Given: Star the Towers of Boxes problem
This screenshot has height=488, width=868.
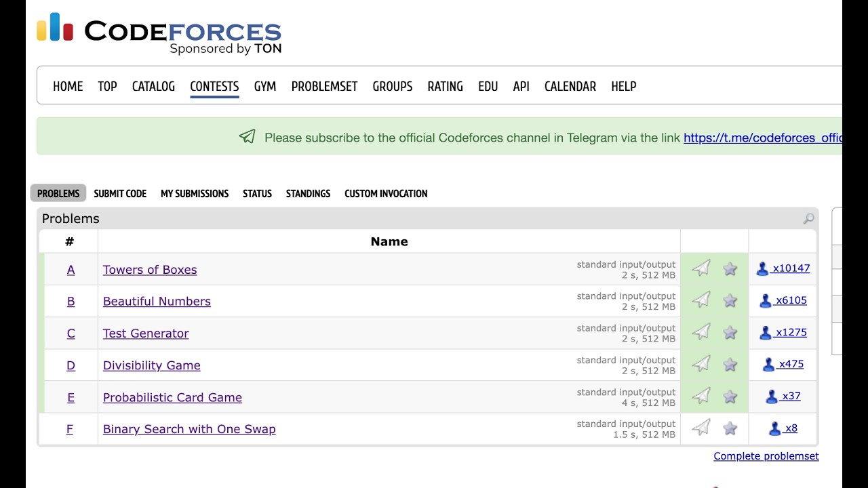Looking at the screenshot, I should [x=730, y=269].
